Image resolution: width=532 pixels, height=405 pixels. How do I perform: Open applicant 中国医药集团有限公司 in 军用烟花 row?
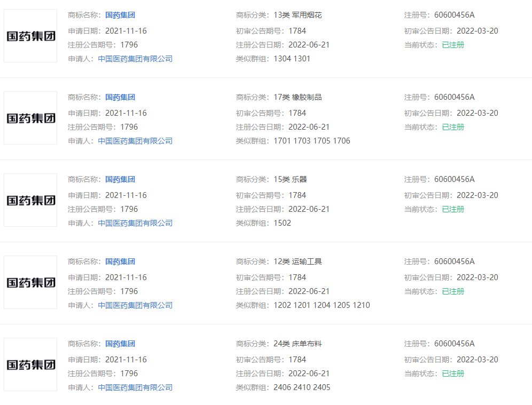pyautogui.click(x=135, y=59)
